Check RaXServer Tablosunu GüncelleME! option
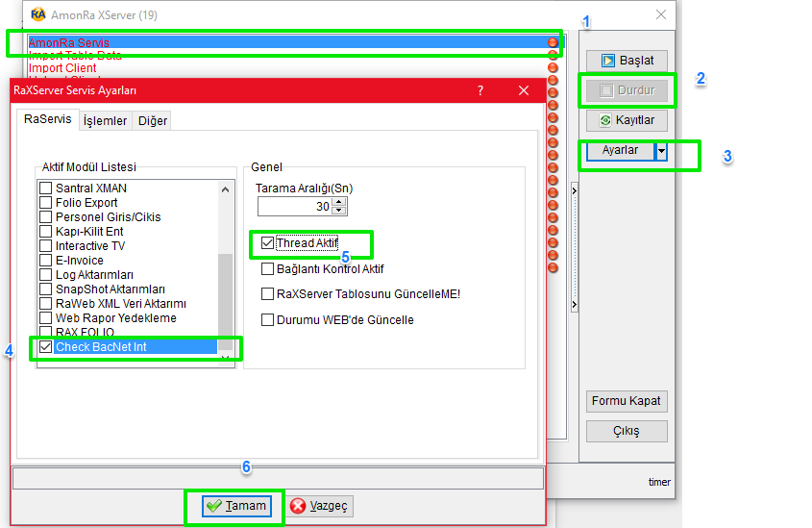The width and height of the screenshot is (812, 528). point(267,294)
